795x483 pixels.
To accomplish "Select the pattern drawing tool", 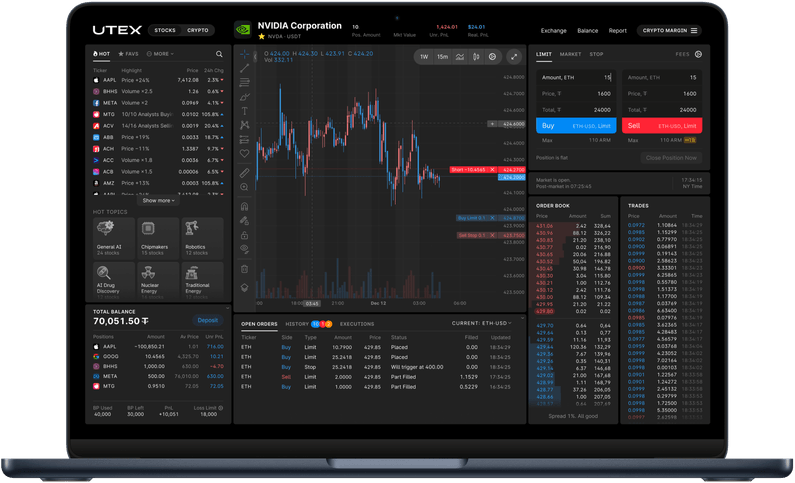I will point(244,125).
